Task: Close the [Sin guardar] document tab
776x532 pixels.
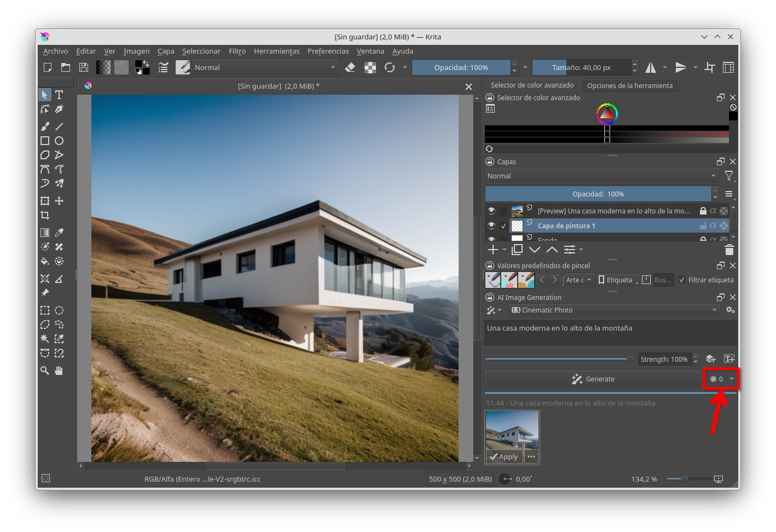Action: [x=468, y=86]
